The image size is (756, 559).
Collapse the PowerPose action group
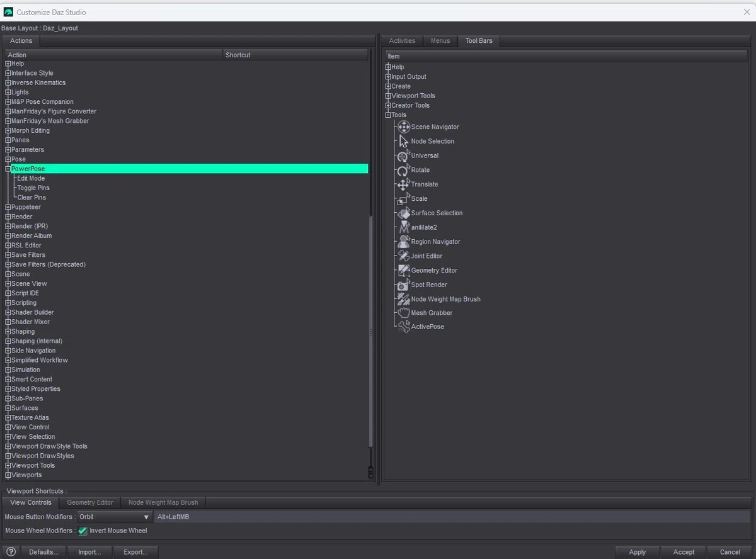(x=8, y=169)
